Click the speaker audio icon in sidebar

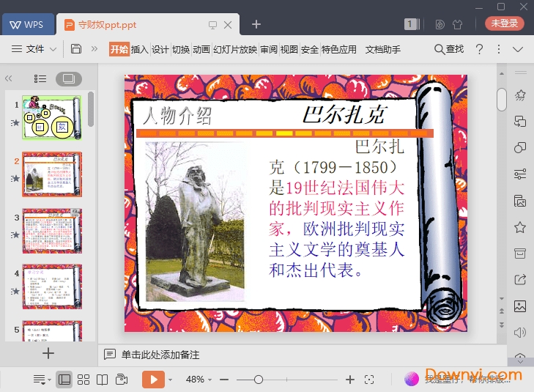point(520,333)
